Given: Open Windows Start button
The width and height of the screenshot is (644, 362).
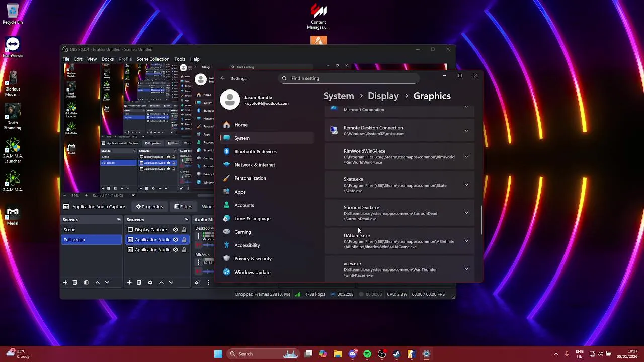Looking at the screenshot, I should pos(218,354).
